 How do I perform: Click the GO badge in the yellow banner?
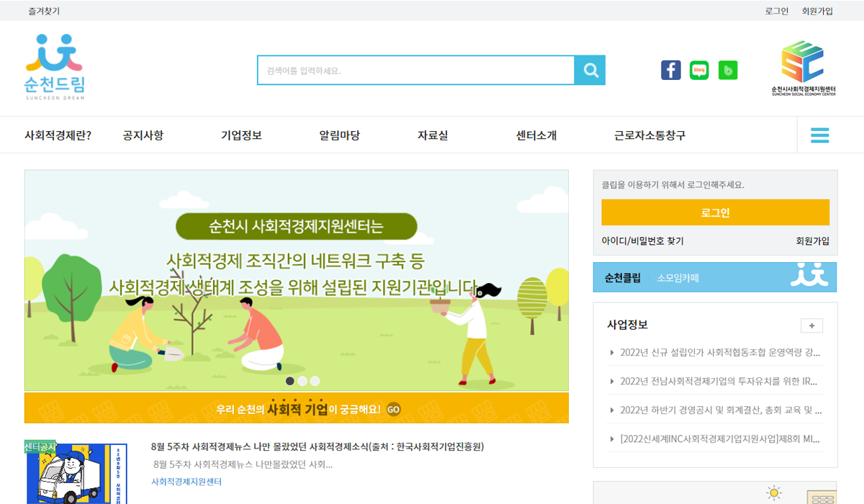pos(393,408)
